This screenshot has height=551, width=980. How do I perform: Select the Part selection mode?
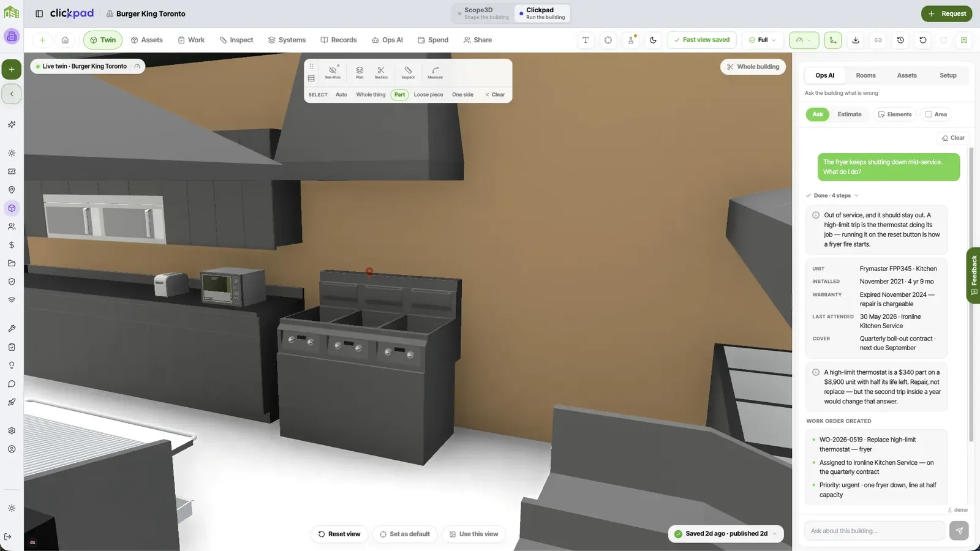(x=399, y=95)
